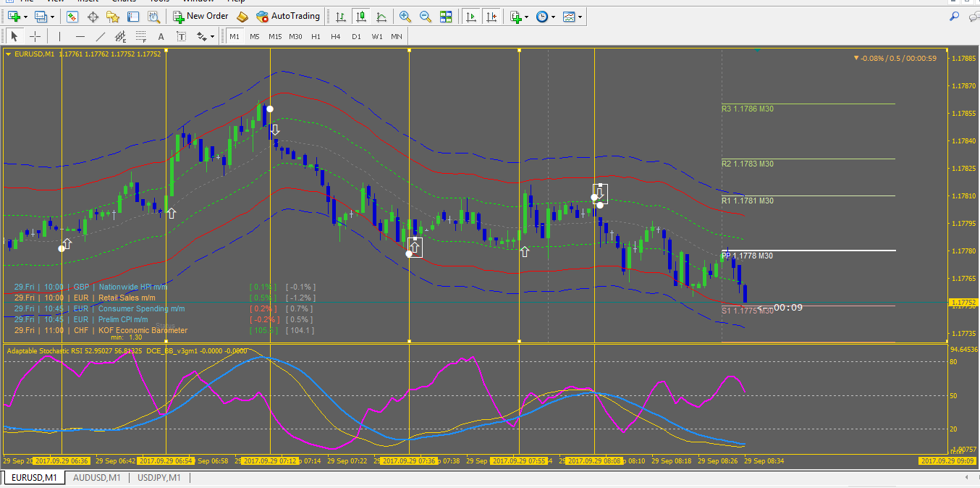Click the zoom out magnifier icon

(426, 16)
